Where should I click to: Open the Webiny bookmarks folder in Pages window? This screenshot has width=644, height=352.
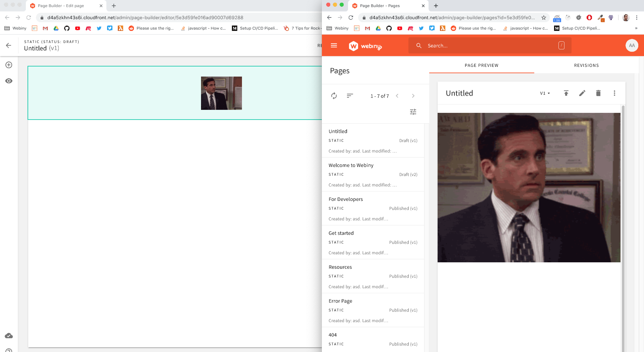click(x=337, y=28)
